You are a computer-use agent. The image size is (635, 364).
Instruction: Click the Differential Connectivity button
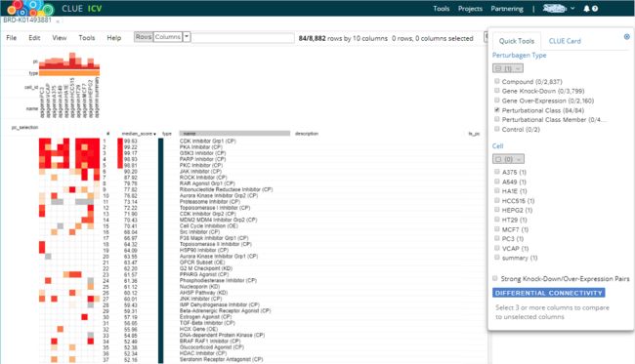[x=549, y=293]
